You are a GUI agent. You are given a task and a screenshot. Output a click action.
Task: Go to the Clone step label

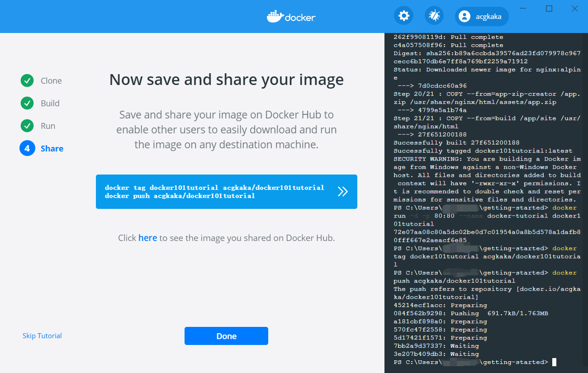(51, 81)
